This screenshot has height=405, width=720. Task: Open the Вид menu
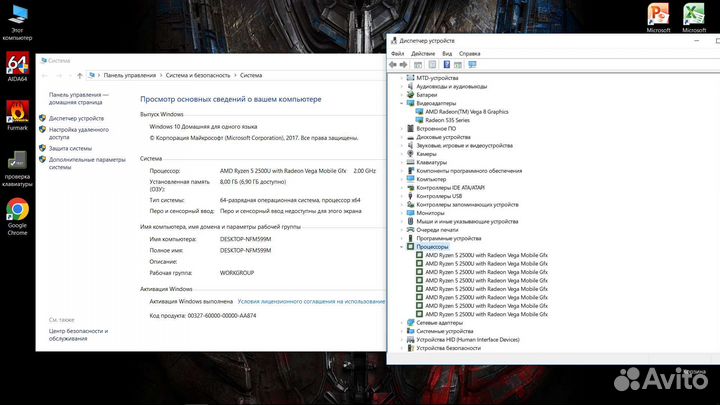pyautogui.click(x=447, y=54)
